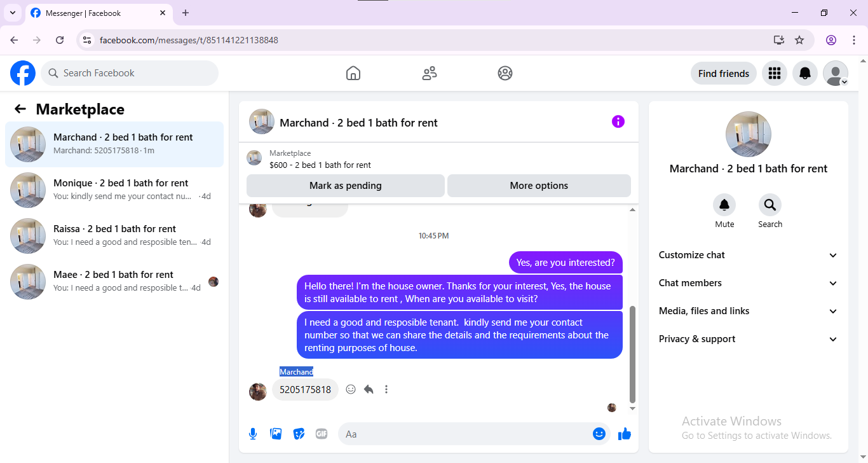
Task: Click the sender avatar beside 5205175818
Action: pos(258,391)
